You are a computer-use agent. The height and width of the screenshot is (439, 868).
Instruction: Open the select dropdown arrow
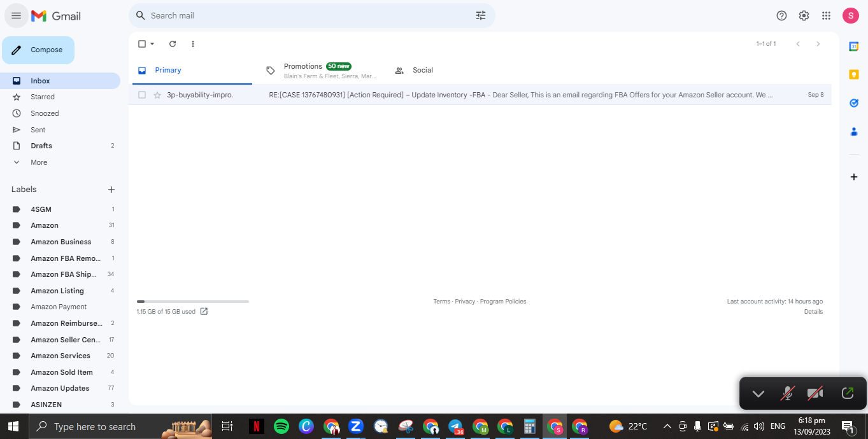[x=152, y=44]
